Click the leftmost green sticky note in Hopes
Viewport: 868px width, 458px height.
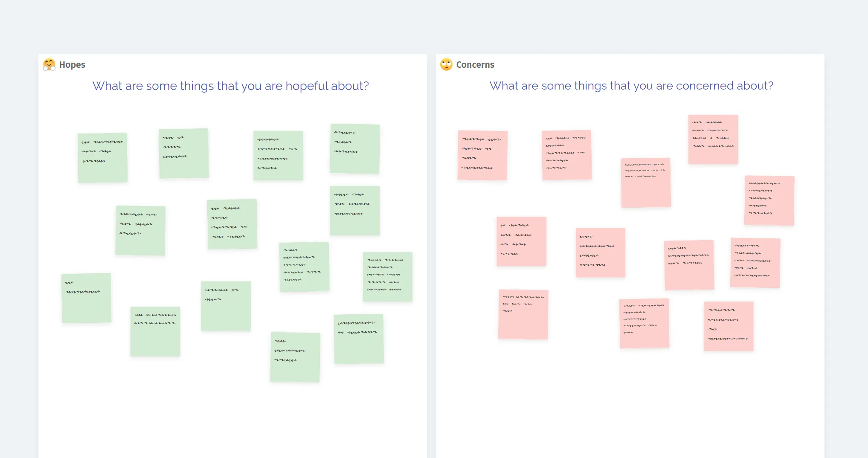click(x=86, y=298)
